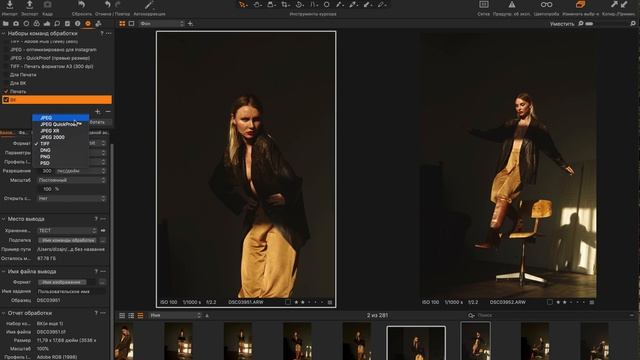Click the Export icon in top toolbar

coord(29,4)
